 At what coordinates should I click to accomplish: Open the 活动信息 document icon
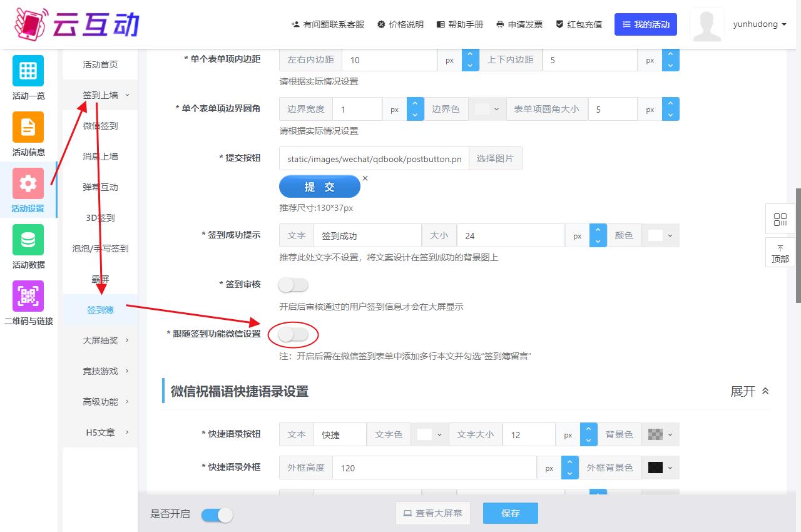(x=28, y=127)
